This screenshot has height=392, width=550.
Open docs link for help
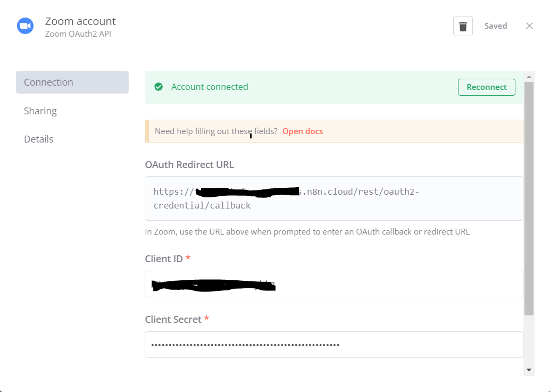click(302, 131)
